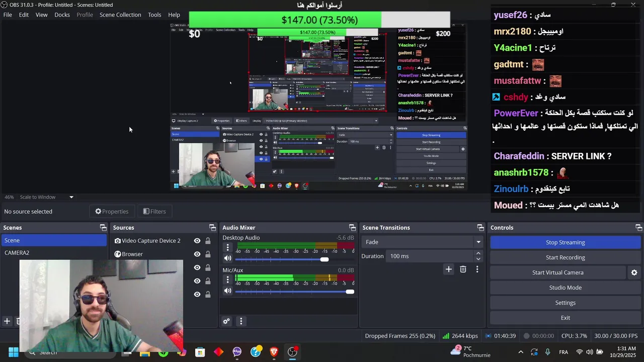Toggle the lock on the Browser source
Image resolution: width=644 pixels, height=362 pixels.
208,254
